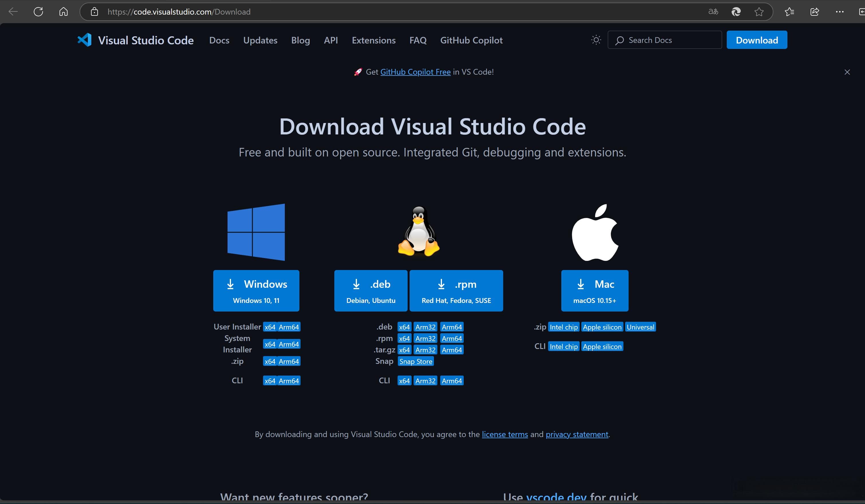Image resolution: width=865 pixels, height=504 pixels.
Task: Open the Extensions navigation link
Action: point(374,40)
